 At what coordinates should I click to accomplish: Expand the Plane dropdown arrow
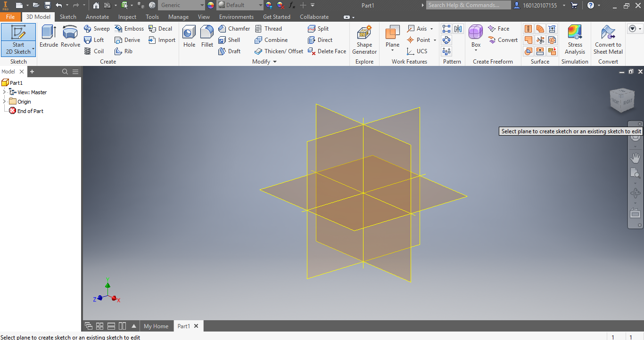pyautogui.click(x=392, y=50)
